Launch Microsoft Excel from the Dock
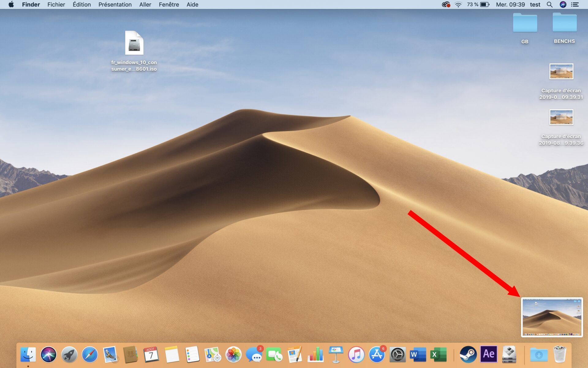Image resolution: width=588 pixels, height=368 pixels. [438, 355]
